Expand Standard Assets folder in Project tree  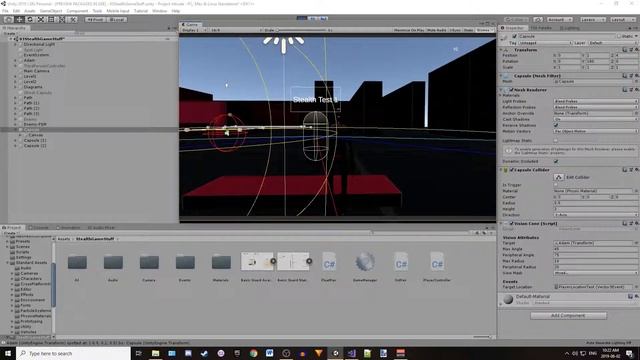point(7,263)
